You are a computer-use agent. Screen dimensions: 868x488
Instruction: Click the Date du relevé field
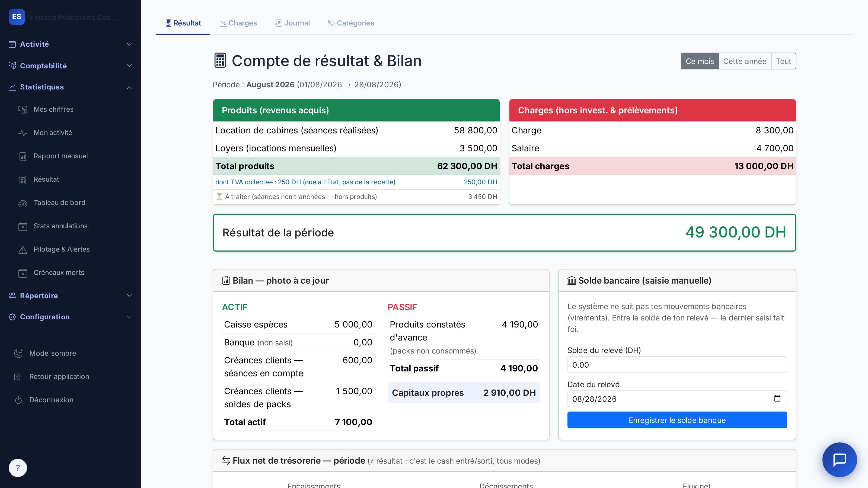pos(677,399)
